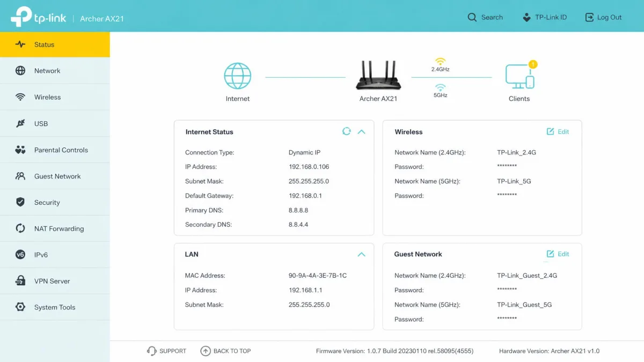Screen dimensions: 644x362
Task: Open the NAT Forwarding menu item
Action: click(x=55, y=228)
